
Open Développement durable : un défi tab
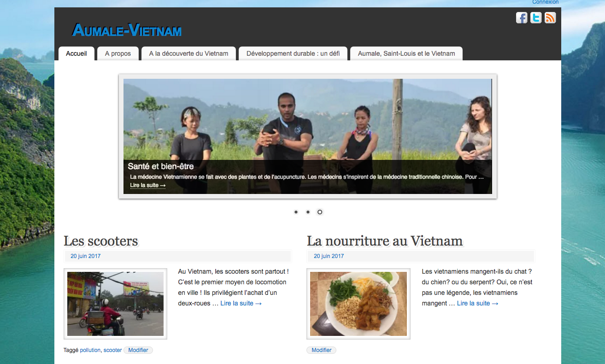pyautogui.click(x=293, y=53)
